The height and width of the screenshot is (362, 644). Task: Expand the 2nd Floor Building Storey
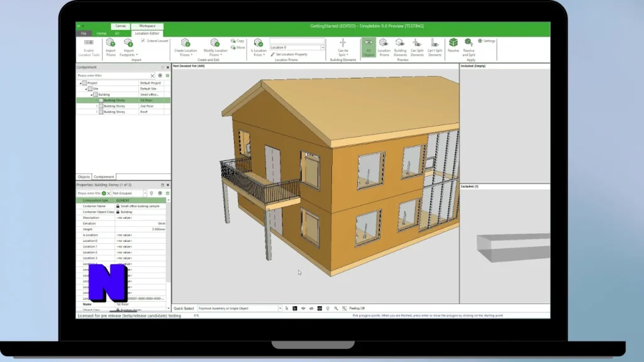pyautogui.click(x=96, y=106)
